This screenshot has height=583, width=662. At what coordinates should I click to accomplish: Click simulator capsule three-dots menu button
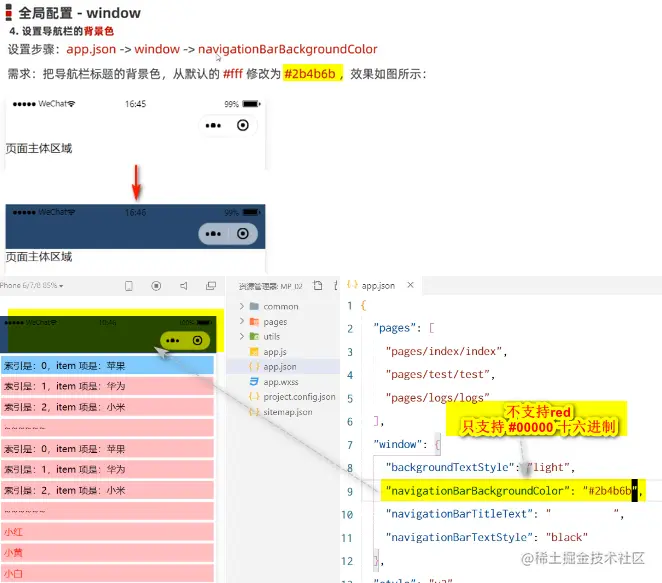pyautogui.click(x=173, y=341)
